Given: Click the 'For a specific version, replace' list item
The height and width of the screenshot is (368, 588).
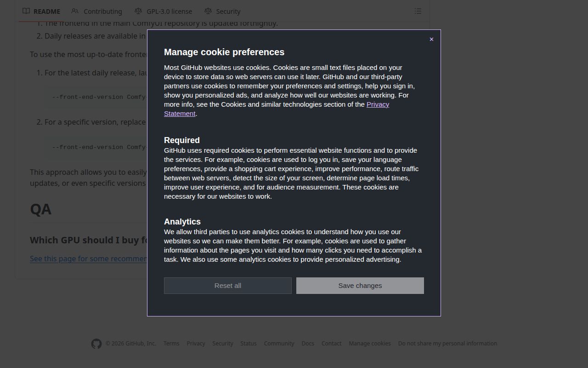Looking at the screenshot, I should [96, 122].
